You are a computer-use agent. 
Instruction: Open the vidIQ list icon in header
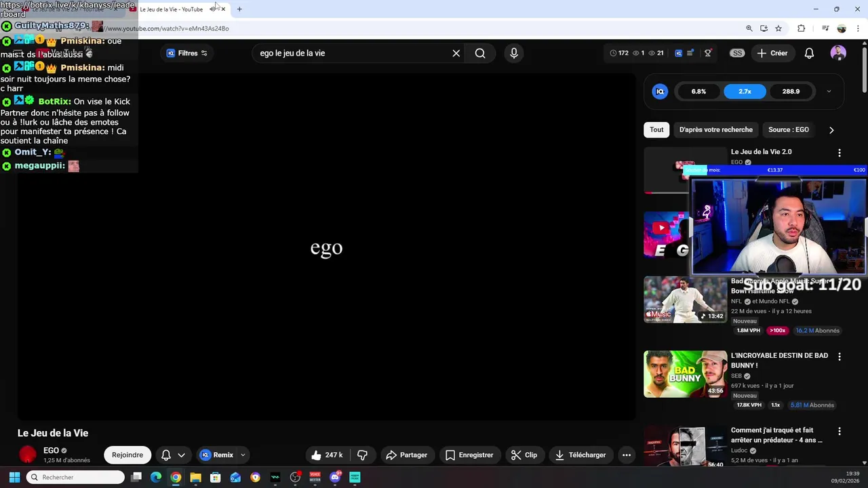690,53
